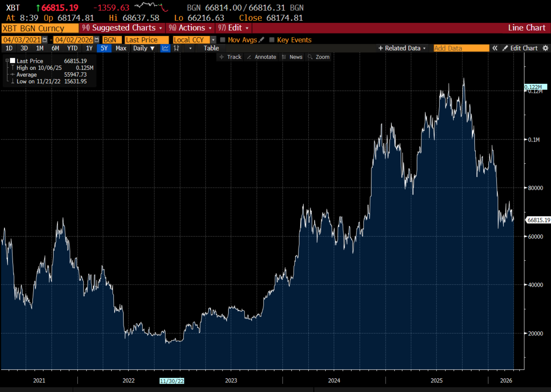The height and width of the screenshot is (392, 551).
Task: Collapse the Last Price legend tree
Action: coord(7,61)
